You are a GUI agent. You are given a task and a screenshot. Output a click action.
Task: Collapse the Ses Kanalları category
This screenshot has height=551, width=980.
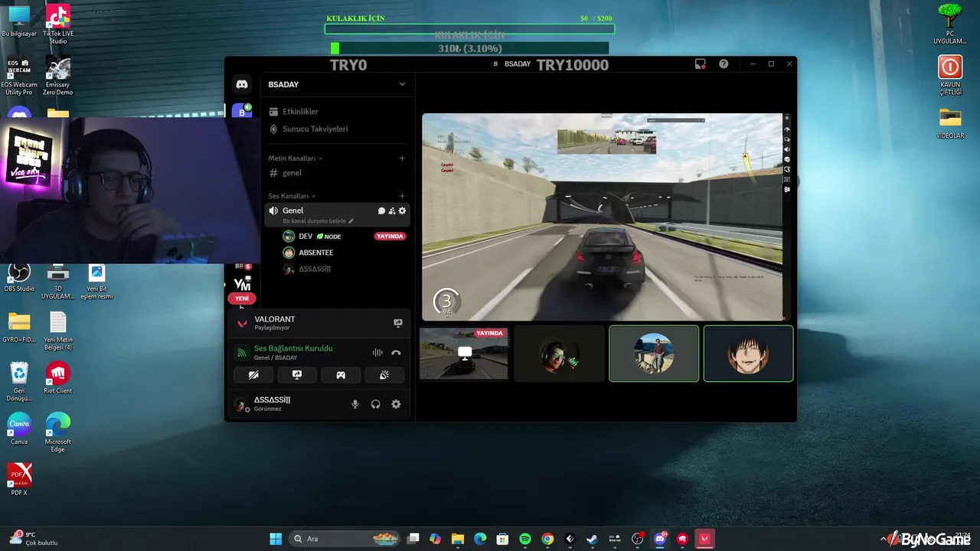point(292,196)
